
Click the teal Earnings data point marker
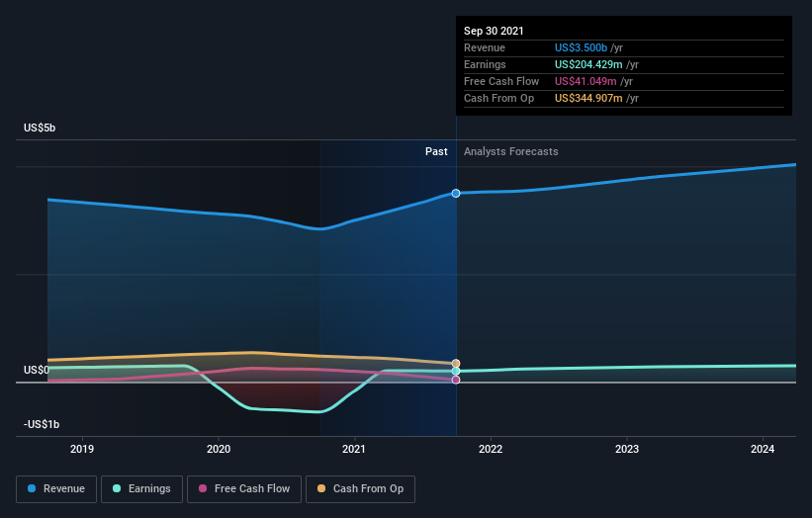click(x=456, y=371)
